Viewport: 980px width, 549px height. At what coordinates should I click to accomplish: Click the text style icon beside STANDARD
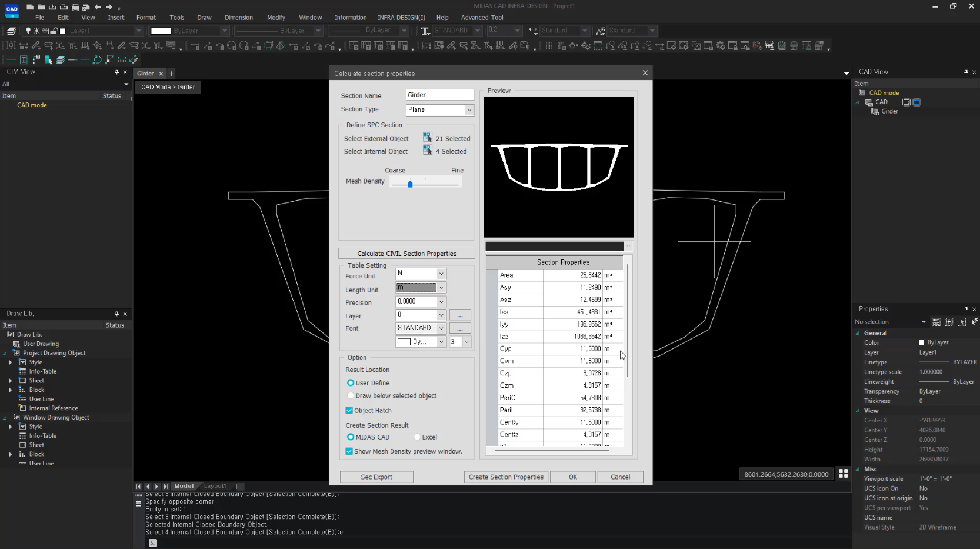click(x=425, y=31)
